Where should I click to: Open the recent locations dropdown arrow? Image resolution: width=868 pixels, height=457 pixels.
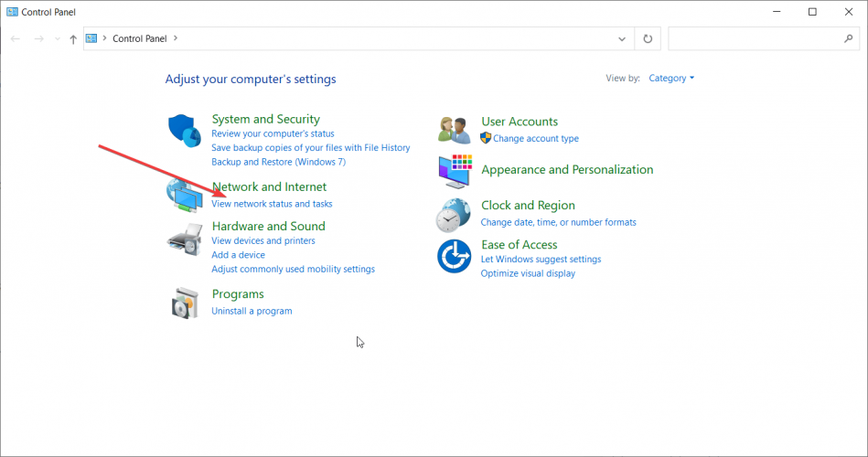click(58, 39)
